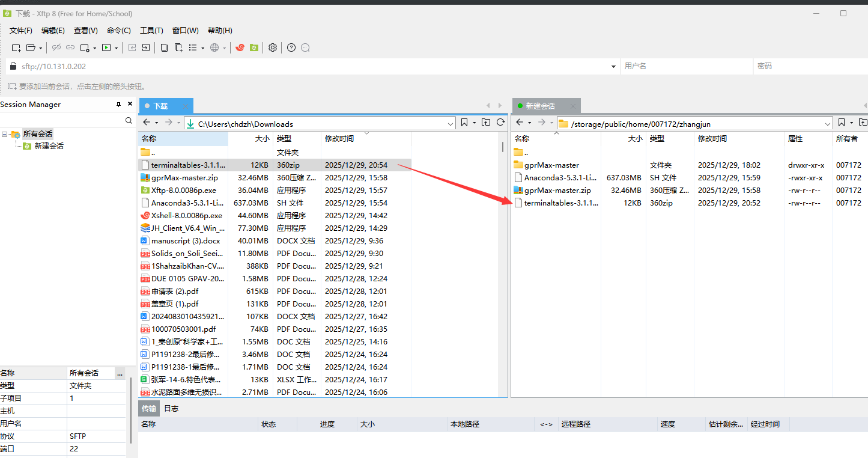Close the 新建会话 tab

(x=572, y=106)
